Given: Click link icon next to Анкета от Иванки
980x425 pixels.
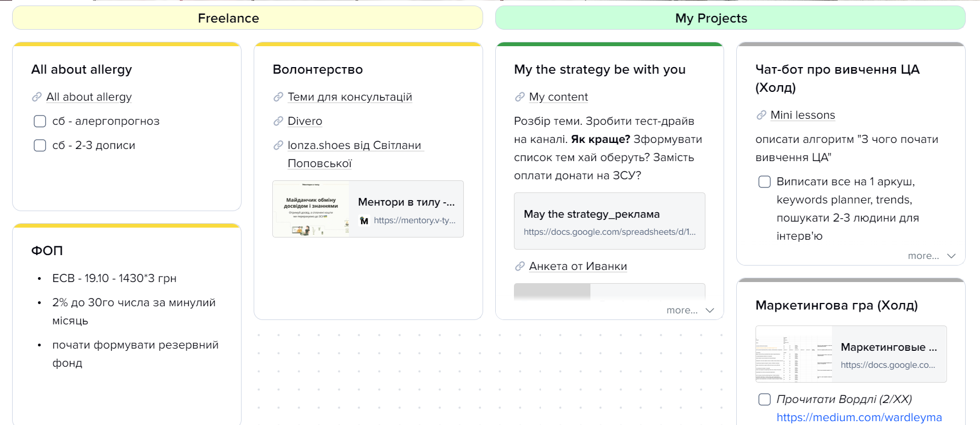Looking at the screenshot, I should tap(520, 267).
